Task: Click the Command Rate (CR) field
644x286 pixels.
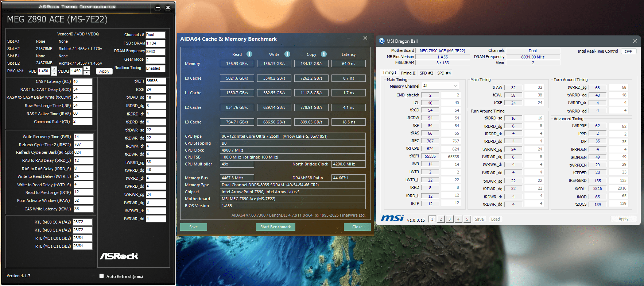Action: pos(82,122)
